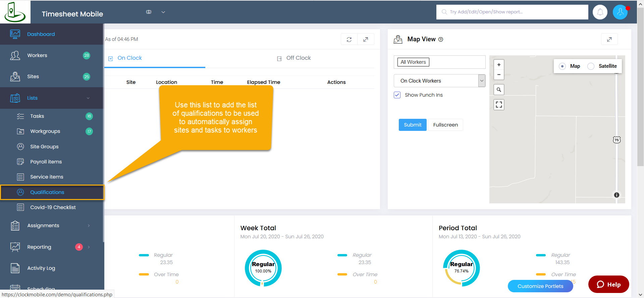Click the search box for reports
The height and width of the screenshot is (298, 644).
point(512,12)
